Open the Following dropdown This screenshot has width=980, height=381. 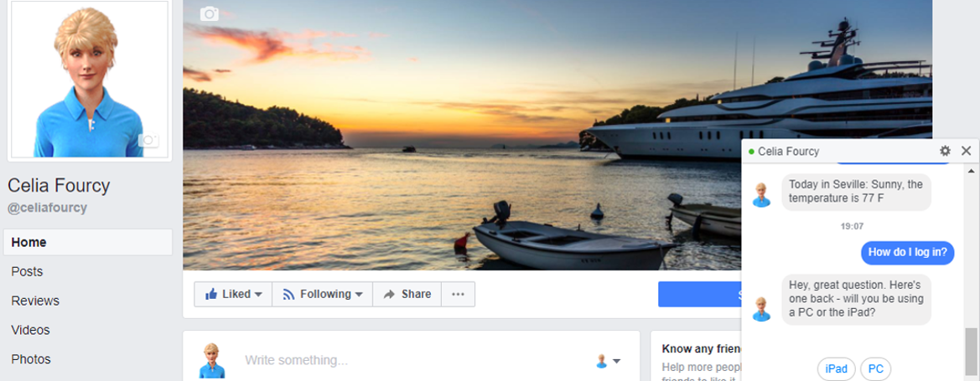322,294
